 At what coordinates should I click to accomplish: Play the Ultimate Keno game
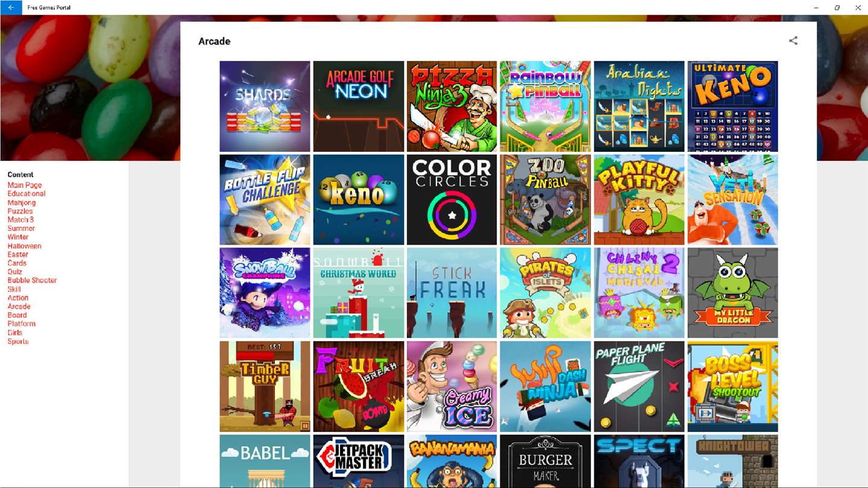tap(733, 106)
